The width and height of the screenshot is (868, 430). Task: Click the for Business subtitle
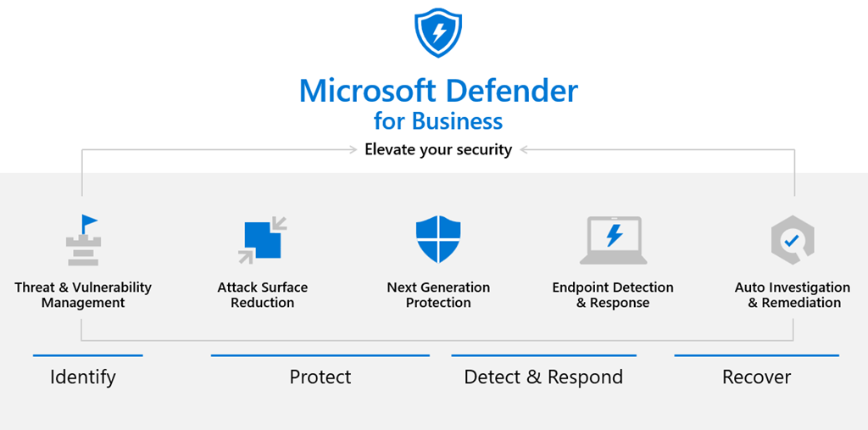(438, 120)
